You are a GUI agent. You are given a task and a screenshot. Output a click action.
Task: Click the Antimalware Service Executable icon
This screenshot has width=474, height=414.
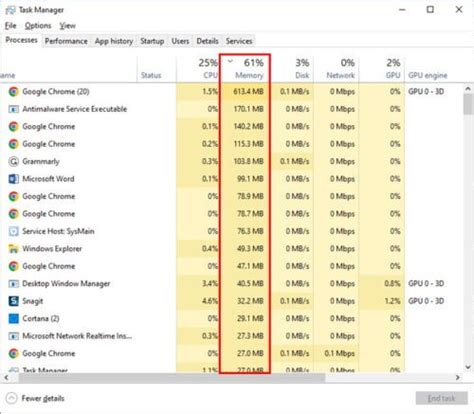click(x=14, y=109)
